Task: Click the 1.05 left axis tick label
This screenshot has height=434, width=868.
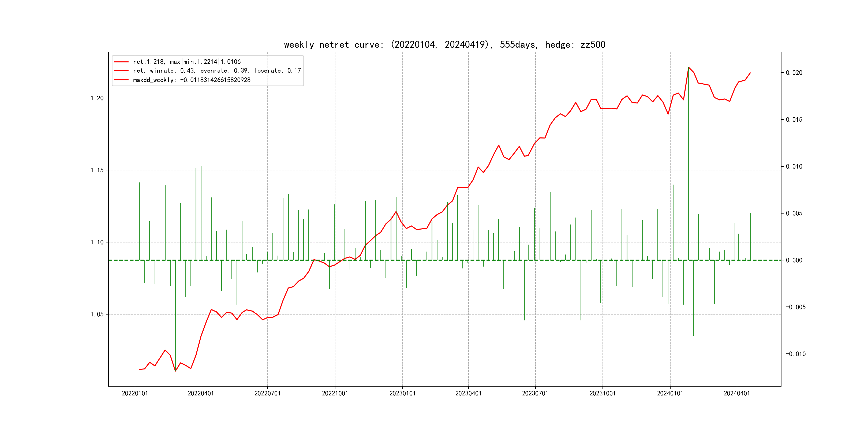Action: [x=97, y=314]
